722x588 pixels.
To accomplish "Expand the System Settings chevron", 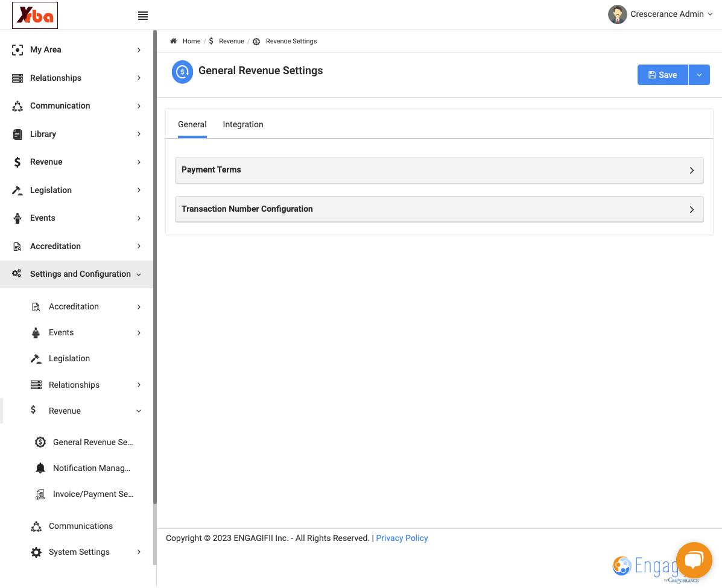I will pyautogui.click(x=139, y=552).
